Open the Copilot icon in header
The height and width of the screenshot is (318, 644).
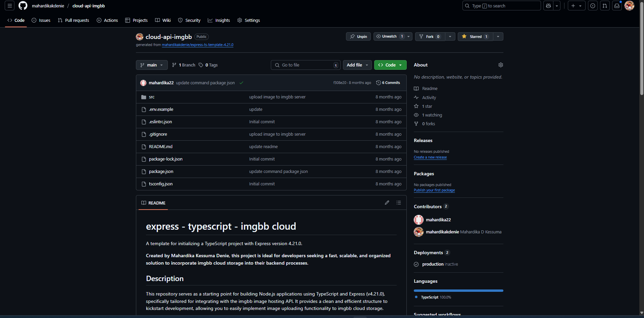coord(548,6)
